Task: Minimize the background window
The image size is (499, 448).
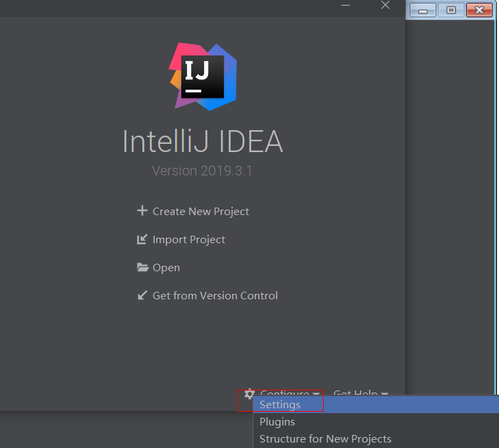Action: pos(424,10)
